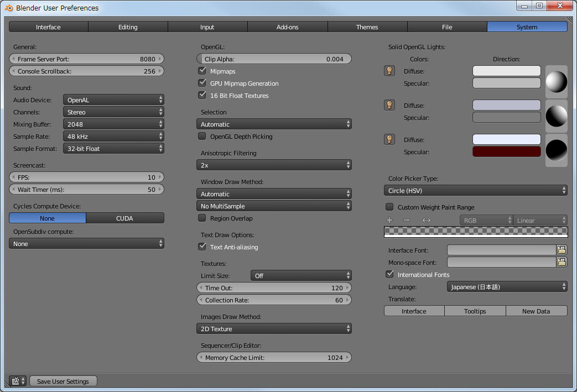Open Selection method dropdown
This screenshot has height=392, width=577.
pos(274,124)
